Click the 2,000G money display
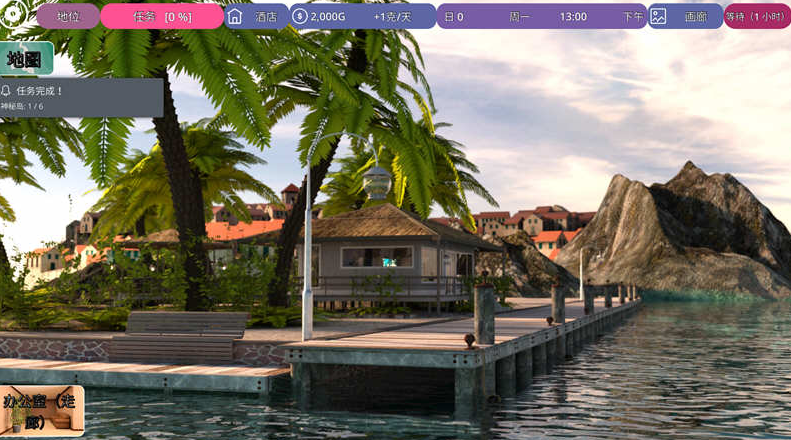The image size is (791, 440). coord(328,16)
